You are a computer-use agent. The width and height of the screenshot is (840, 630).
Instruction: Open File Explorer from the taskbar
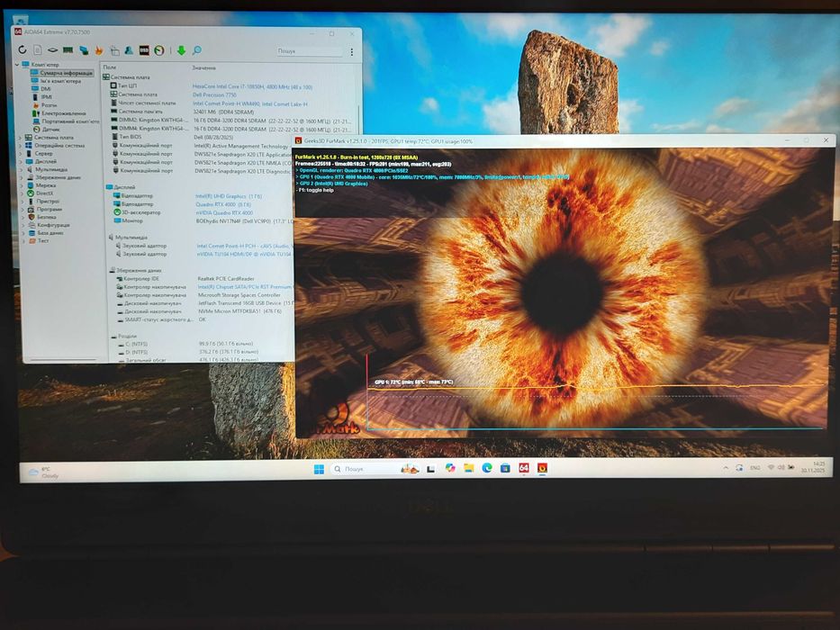469,468
